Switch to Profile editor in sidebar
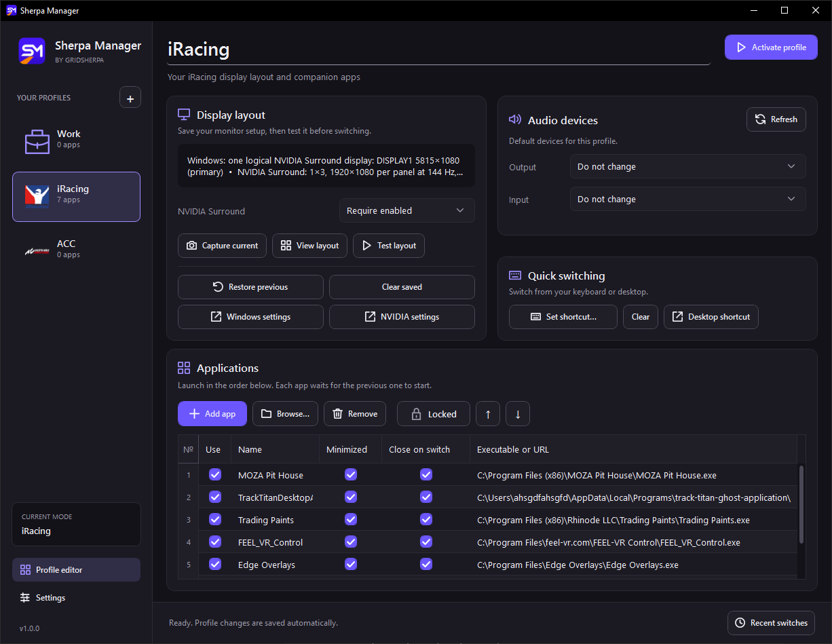The height and width of the screenshot is (644, 832). [x=76, y=570]
